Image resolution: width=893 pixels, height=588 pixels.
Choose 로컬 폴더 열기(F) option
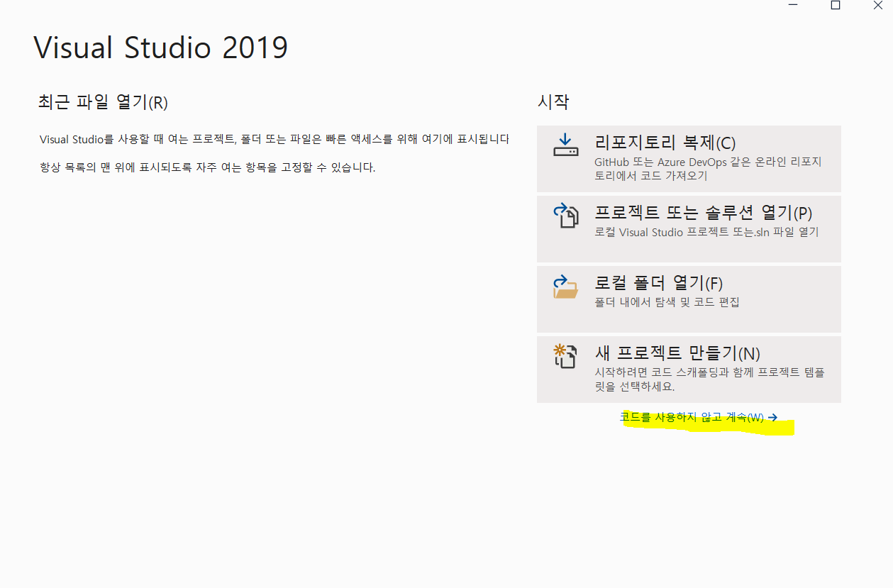coord(689,299)
